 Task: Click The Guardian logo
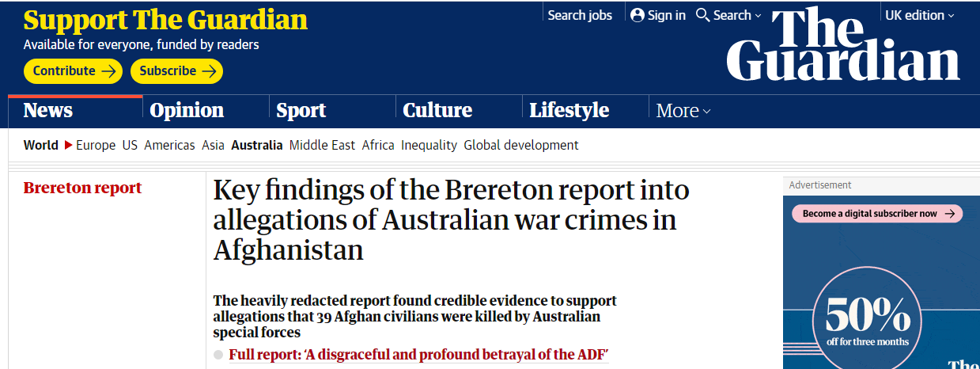click(843, 46)
